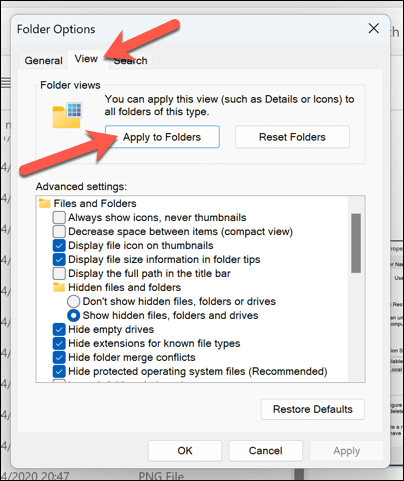This screenshot has width=404, height=481.
Task: Click the 'Folder views' group label
Action: (70, 85)
